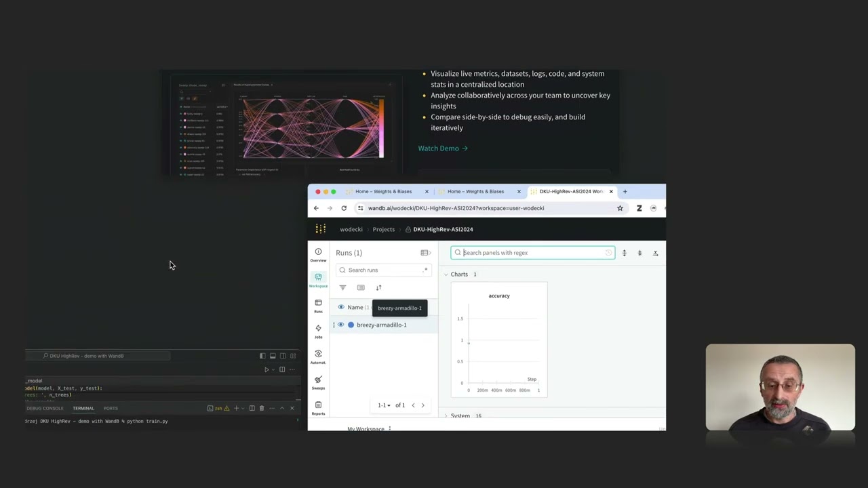Open the My Workspace options menu
The width and height of the screenshot is (868, 488).
click(x=389, y=428)
